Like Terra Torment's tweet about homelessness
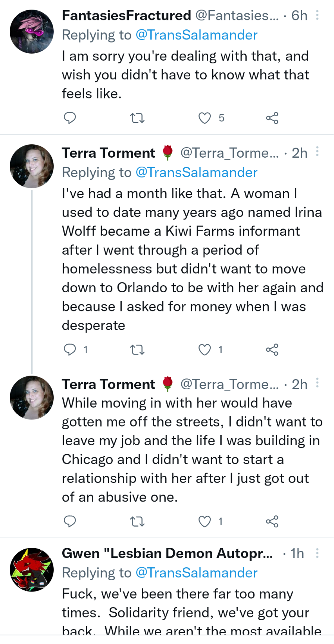This screenshot has height=644, width=334. coord(204,349)
